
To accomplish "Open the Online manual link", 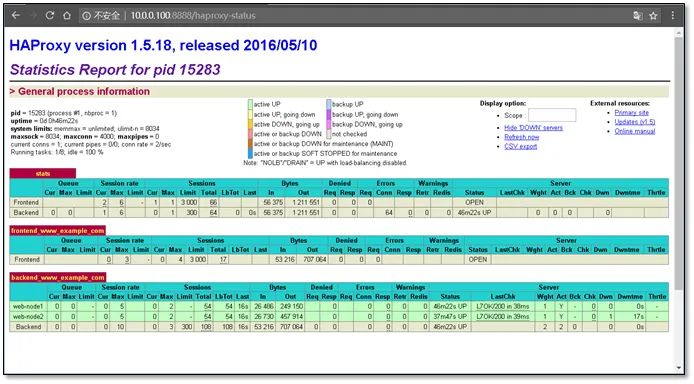I will 635,131.
